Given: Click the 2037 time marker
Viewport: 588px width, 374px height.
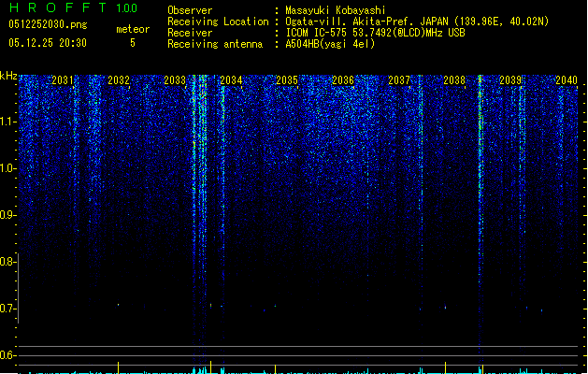Looking at the screenshot, I should [399, 80].
